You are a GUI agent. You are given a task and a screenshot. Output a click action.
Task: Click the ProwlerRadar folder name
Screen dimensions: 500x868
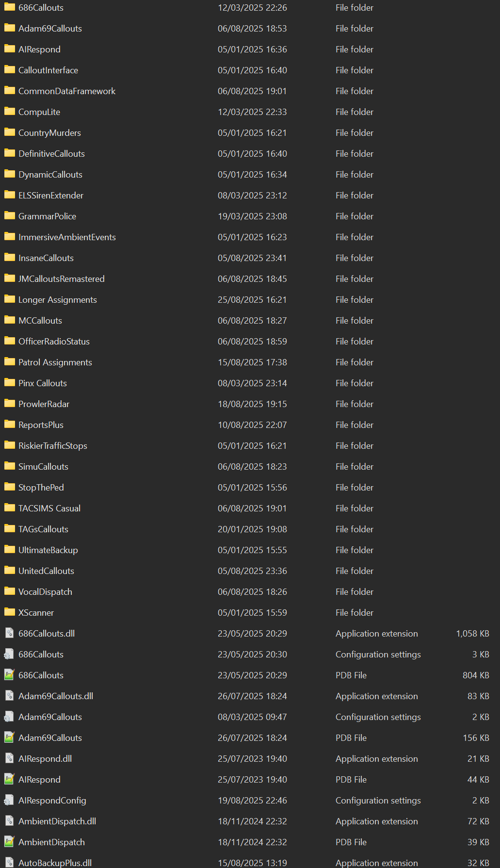(x=44, y=404)
